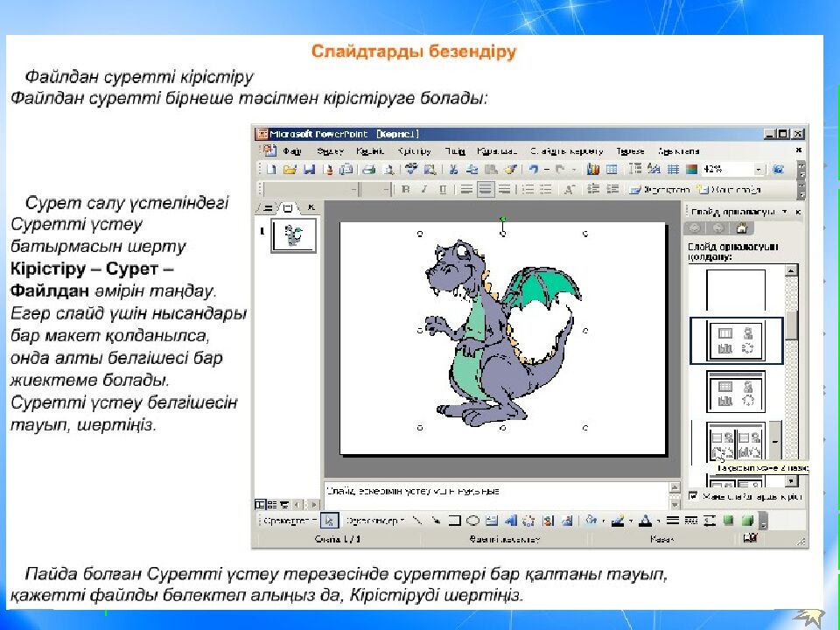Click the Undo arrow icon
840x630 pixels.
click(x=533, y=170)
